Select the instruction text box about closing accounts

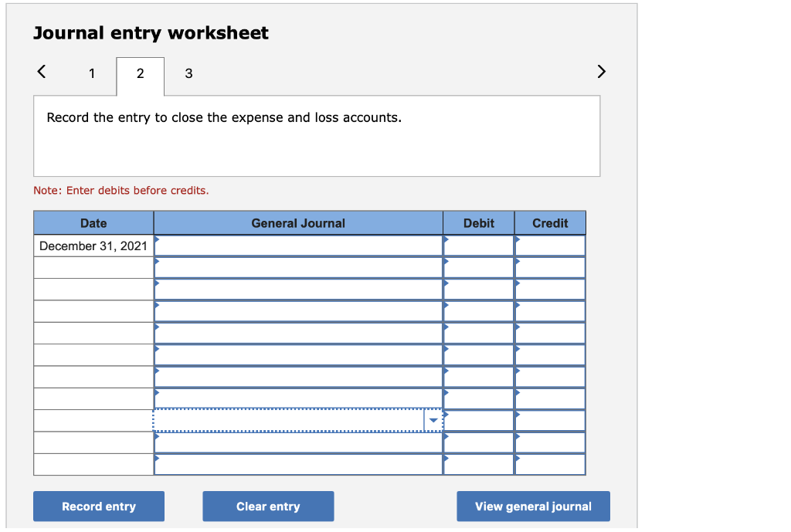(316, 135)
